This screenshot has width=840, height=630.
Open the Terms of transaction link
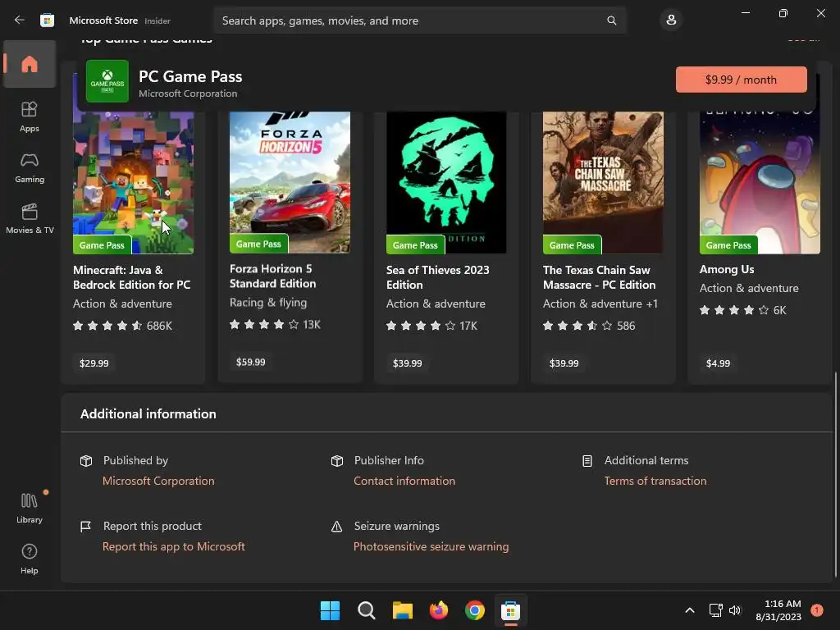click(655, 481)
